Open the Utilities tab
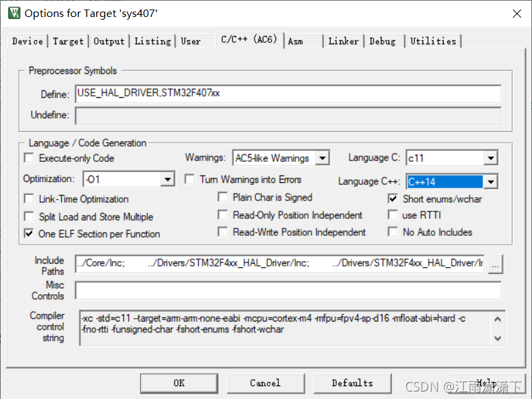 (433, 41)
